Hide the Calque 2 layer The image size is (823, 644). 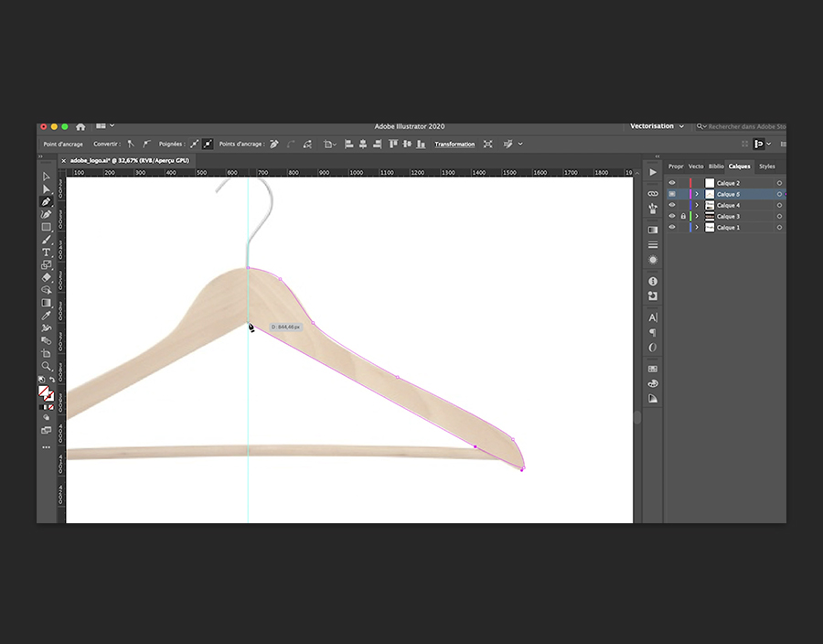click(672, 183)
